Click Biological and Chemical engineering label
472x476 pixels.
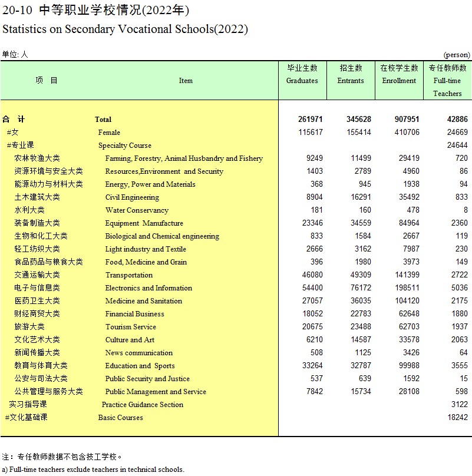point(162,236)
